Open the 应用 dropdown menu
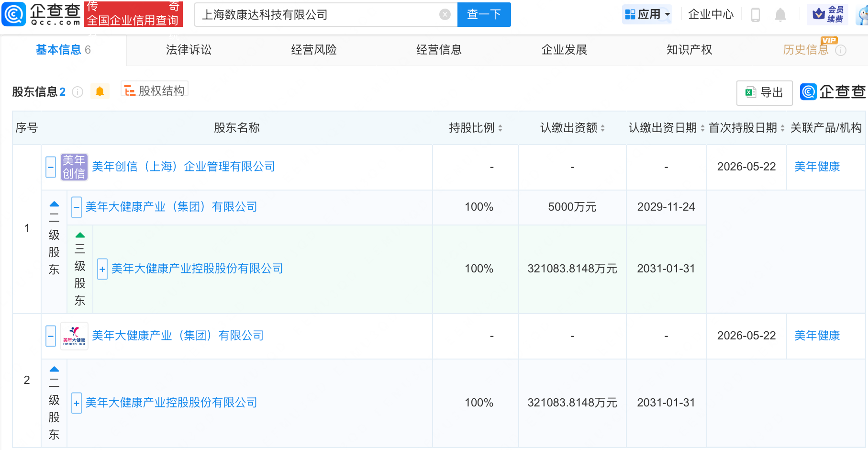The image size is (868, 450). (x=647, y=14)
